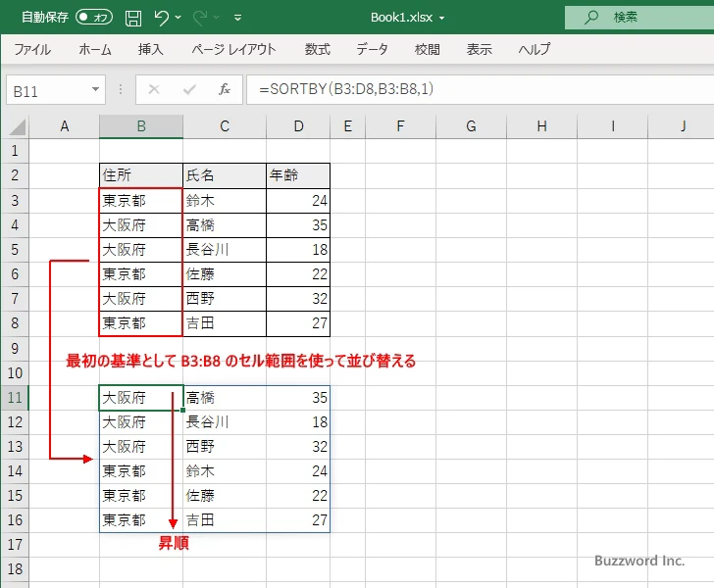This screenshot has width=714, height=588.
Task: Open the ファイル (File) tab
Action: (32, 49)
